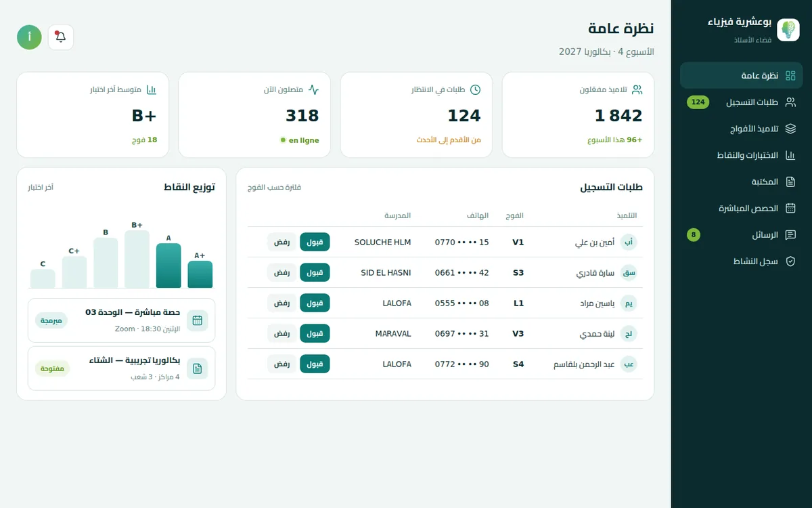Viewport: 812px width, 508px height.
Task: Click the users icon on تلاميذ مفعّلون card
Action: pyautogui.click(x=637, y=89)
